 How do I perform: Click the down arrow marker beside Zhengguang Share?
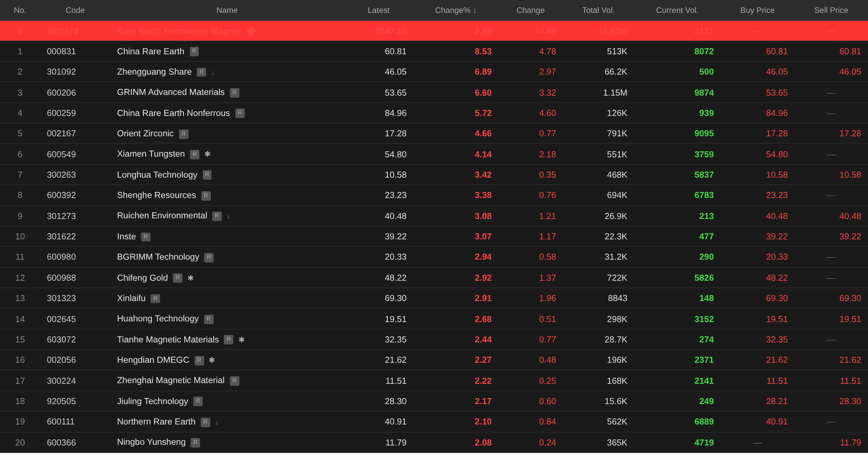(x=213, y=73)
